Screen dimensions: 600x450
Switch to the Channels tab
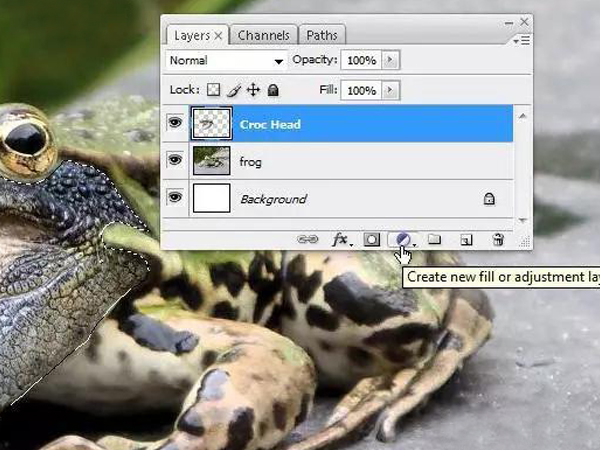(x=263, y=36)
